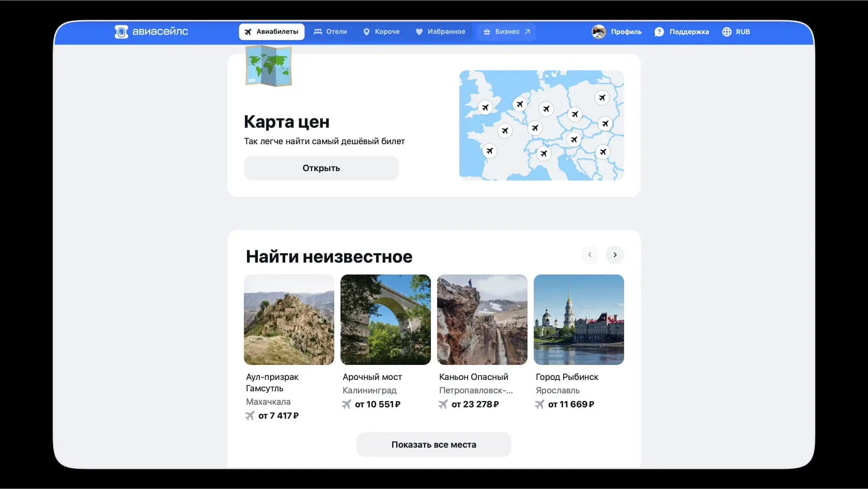Click the plane icon next to 10 551₽
This screenshot has height=489, width=868.
346,404
